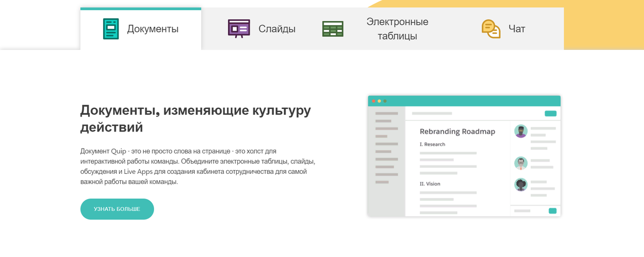Click the yellow chat bubbles icon for Чат
Screen dimensions: 644x257
[x=491, y=29]
